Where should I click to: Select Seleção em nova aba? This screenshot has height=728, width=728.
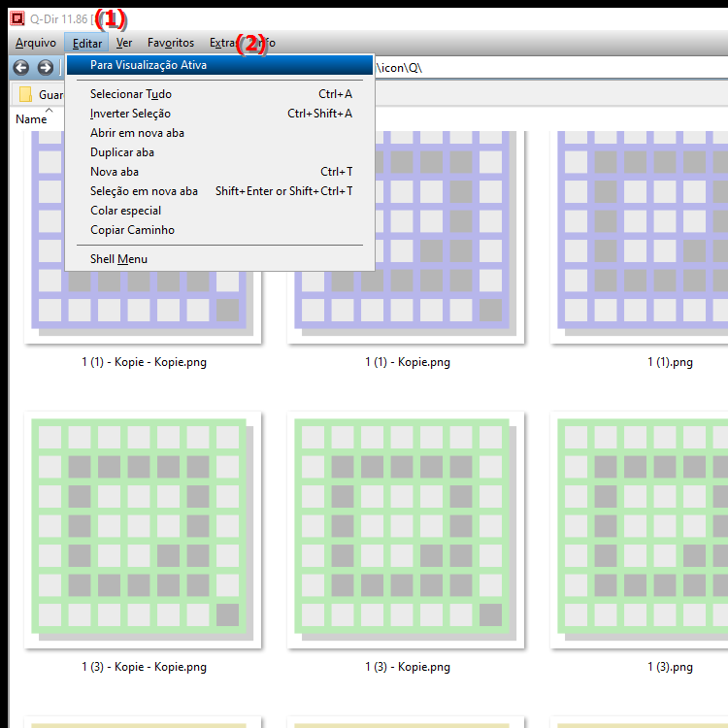click(x=144, y=191)
